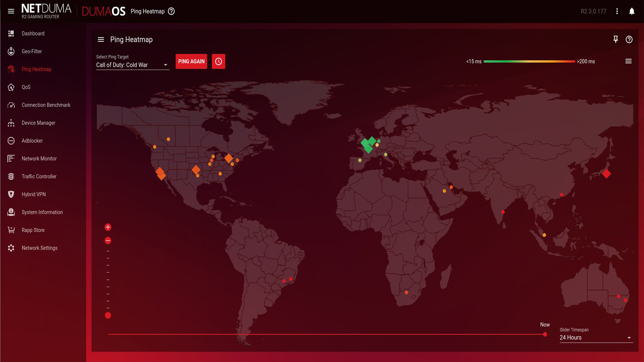
Task: Open the Ping Heatmap help tooltip
Action: 171,11
